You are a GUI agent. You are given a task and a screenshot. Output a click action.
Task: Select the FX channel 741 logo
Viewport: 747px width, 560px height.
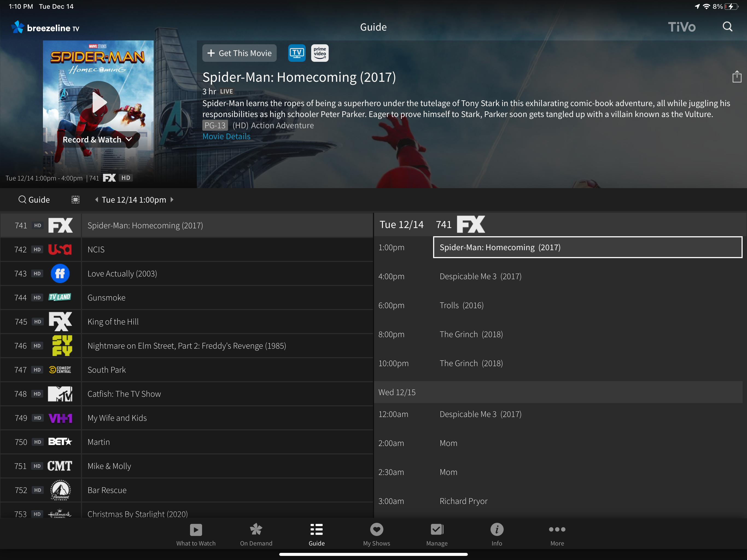pos(60,225)
